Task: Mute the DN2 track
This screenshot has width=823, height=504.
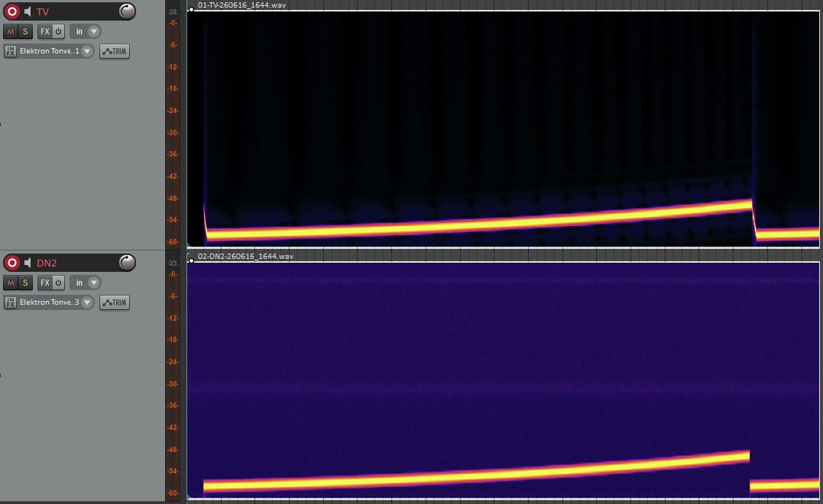Action: [x=11, y=283]
